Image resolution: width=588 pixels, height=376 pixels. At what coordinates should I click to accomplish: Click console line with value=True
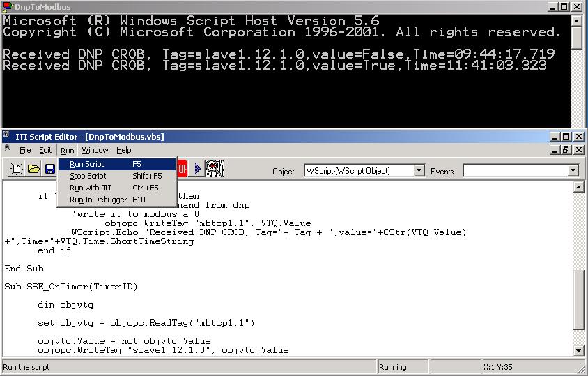[274, 66]
